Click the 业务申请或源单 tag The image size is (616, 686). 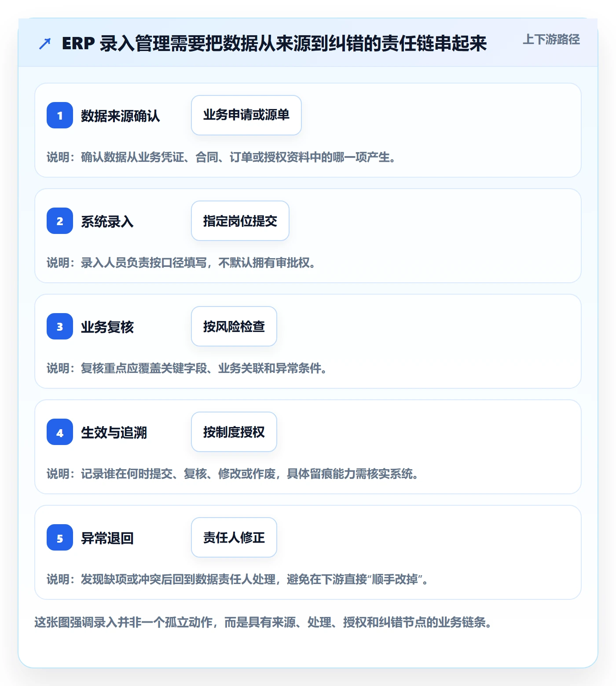click(246, 115)
